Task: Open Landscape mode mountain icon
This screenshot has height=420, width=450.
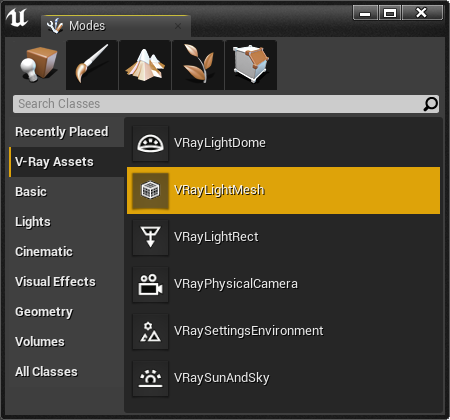Action: (145, 65)
